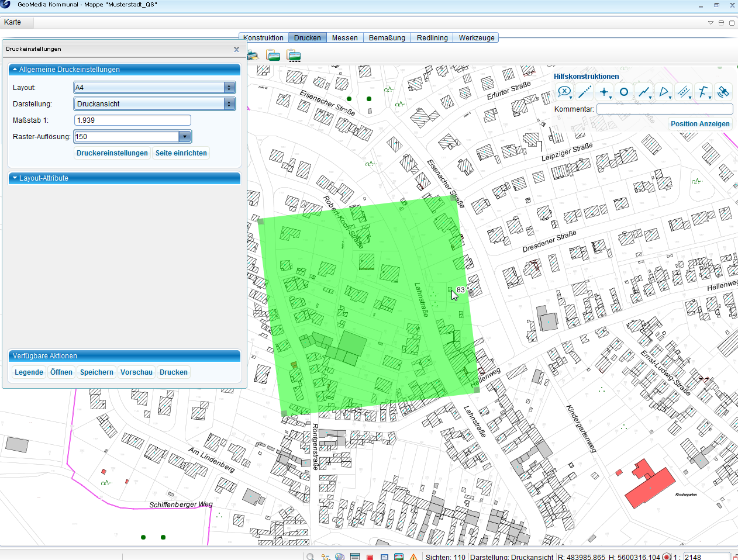Select the polyline construction tool
738x560 pixels.
[x=644, y=92]
